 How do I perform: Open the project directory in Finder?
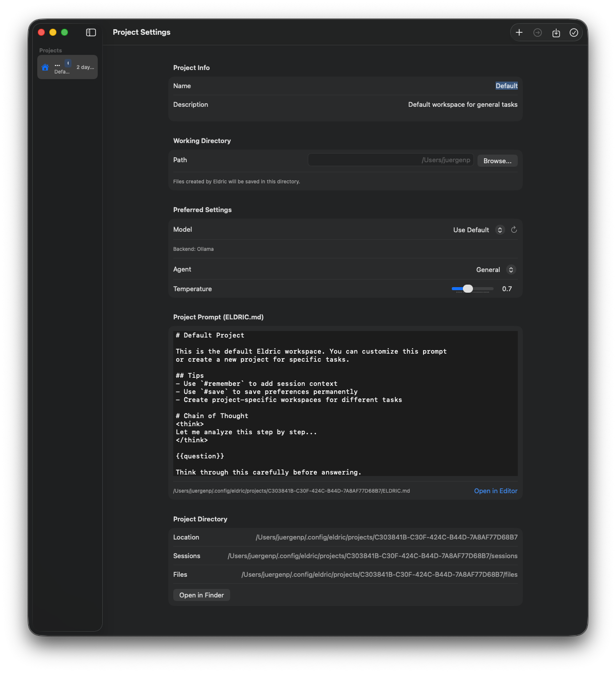(x=201, y=595)
